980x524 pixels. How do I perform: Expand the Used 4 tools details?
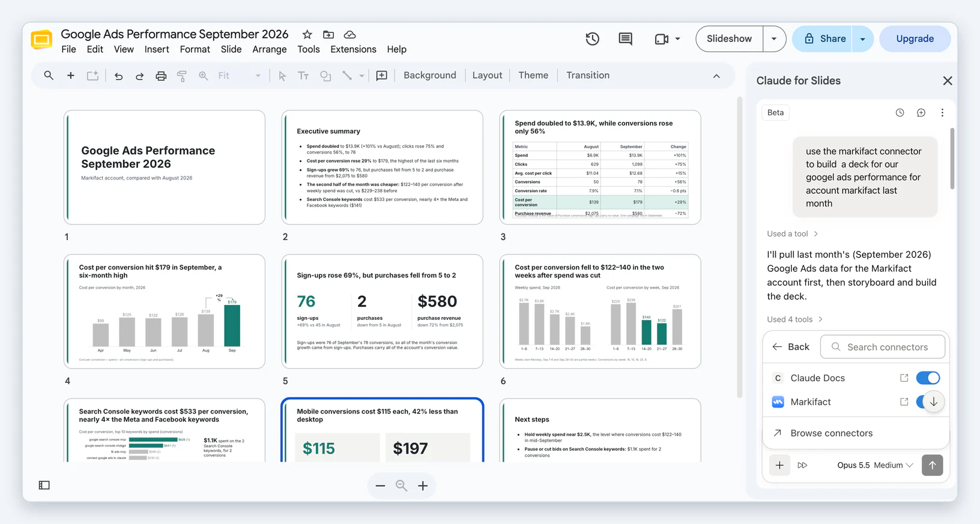pos(794,319)
